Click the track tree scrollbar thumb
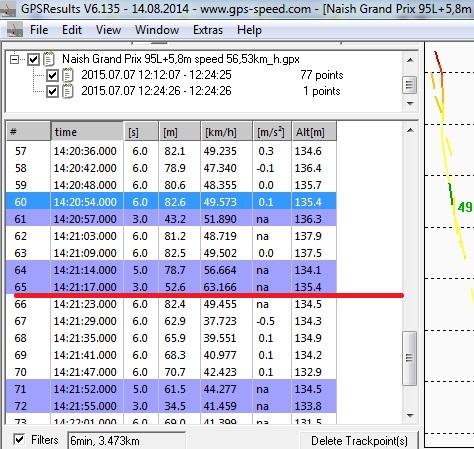This screenshot has width=474, height=449. click(409, 85)
